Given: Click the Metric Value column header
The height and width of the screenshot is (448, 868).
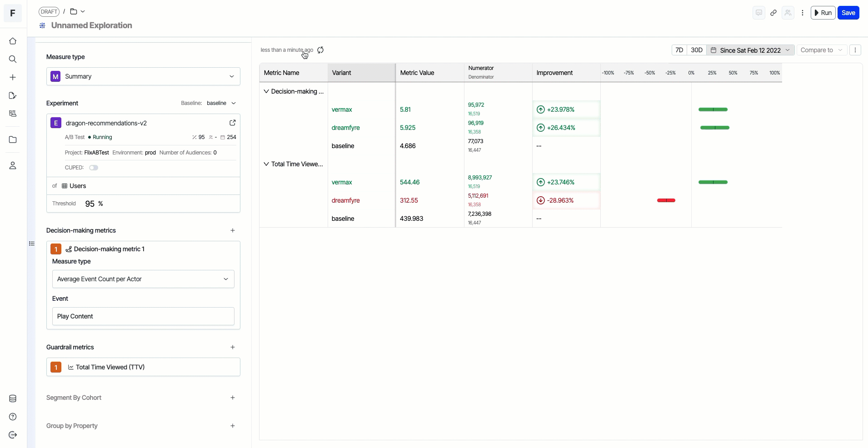Looking at the screenshot, I should click(x=430, y=73).
